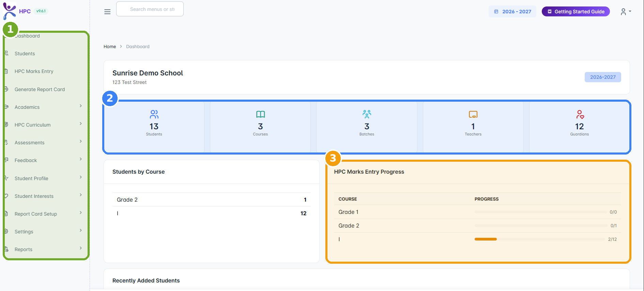Toggle the hamburger sidebar menu icon

coord(107,12)
